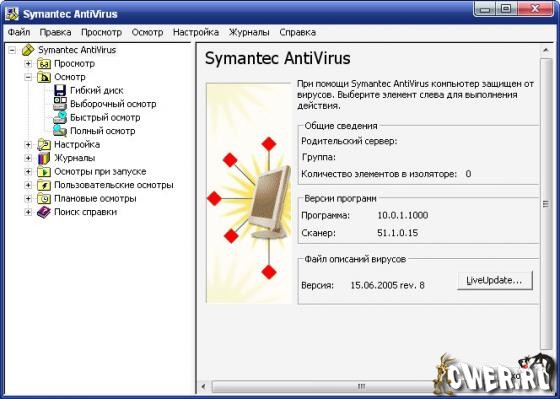Viewport: 560px width, 399px height.
Task: Start Быстрый осмотр quick scan icon
Action: 60,117
